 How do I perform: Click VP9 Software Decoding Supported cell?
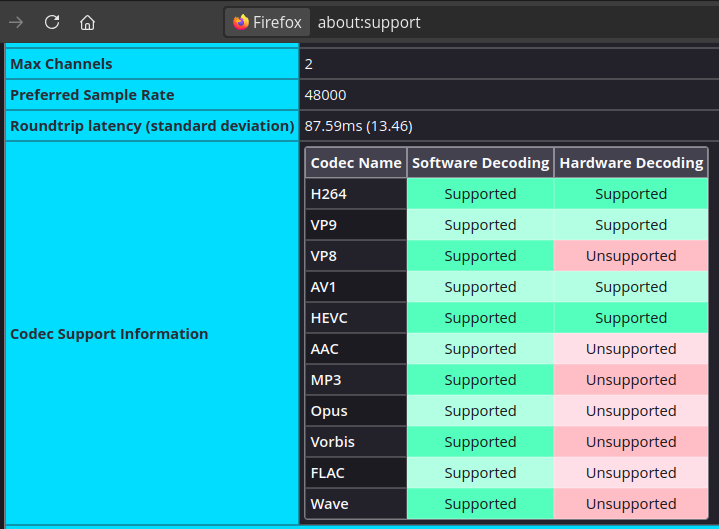click(480, 225)
